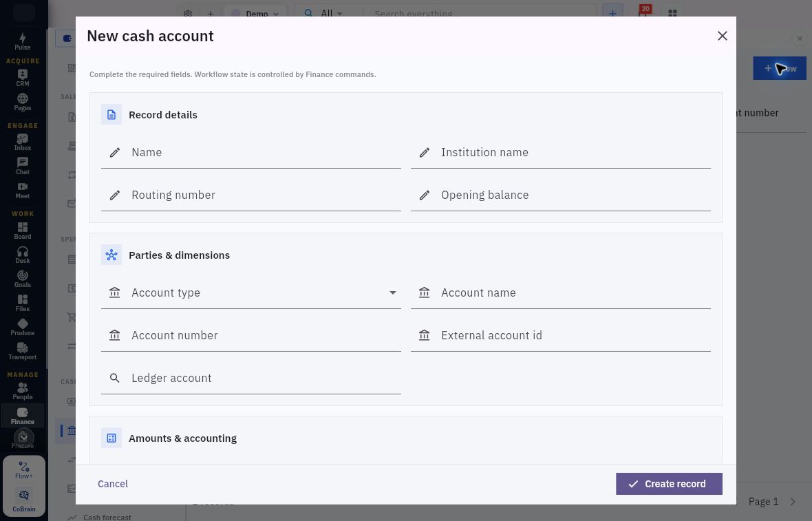Click the pencil icon beside Name

[115, 152]
